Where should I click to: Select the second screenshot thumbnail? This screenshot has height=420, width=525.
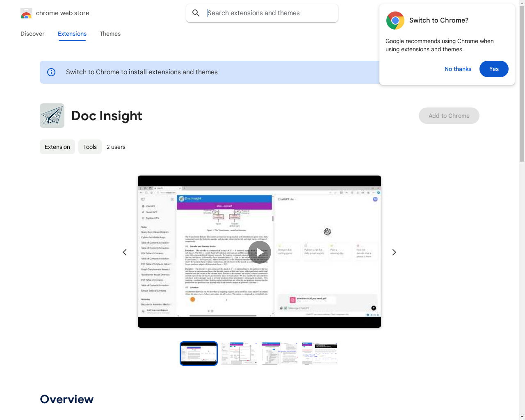pyautogui.click(x=239, y=354)
